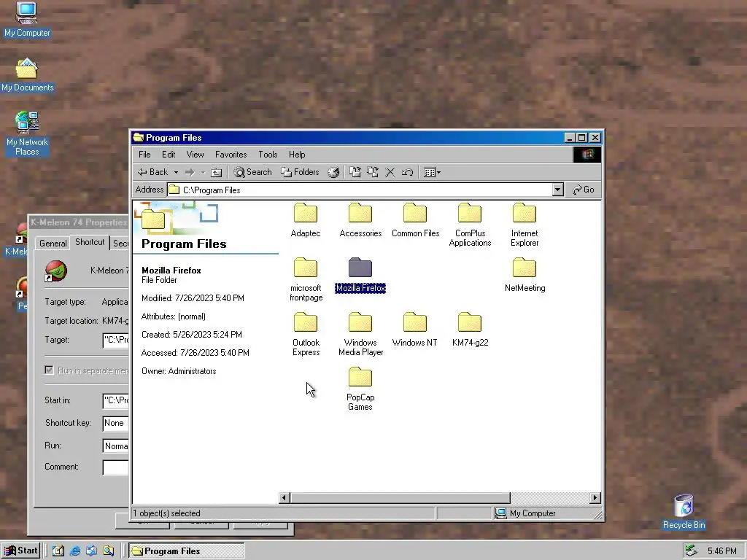Image resolution: width=747 pixels, height=560 pixels.
Task: Click the Forward arrow in toolbar
Action: (x=190, y=172)
